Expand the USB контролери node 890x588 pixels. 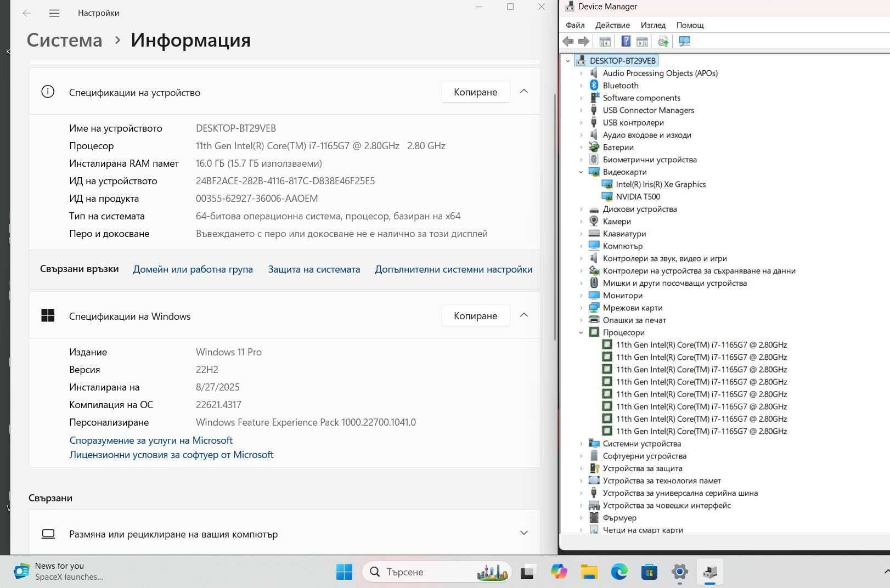[581, 122]
